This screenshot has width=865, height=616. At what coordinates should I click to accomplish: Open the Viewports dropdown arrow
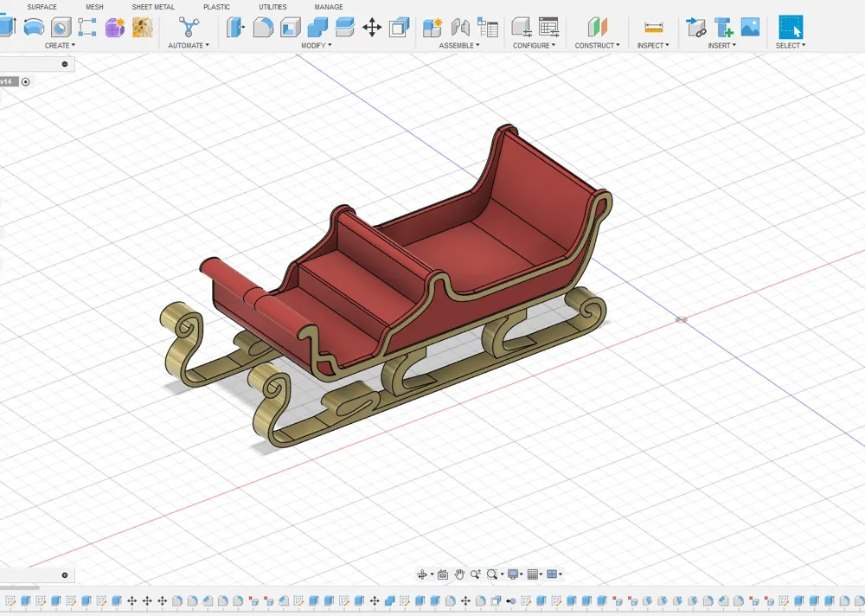point(561,574)
